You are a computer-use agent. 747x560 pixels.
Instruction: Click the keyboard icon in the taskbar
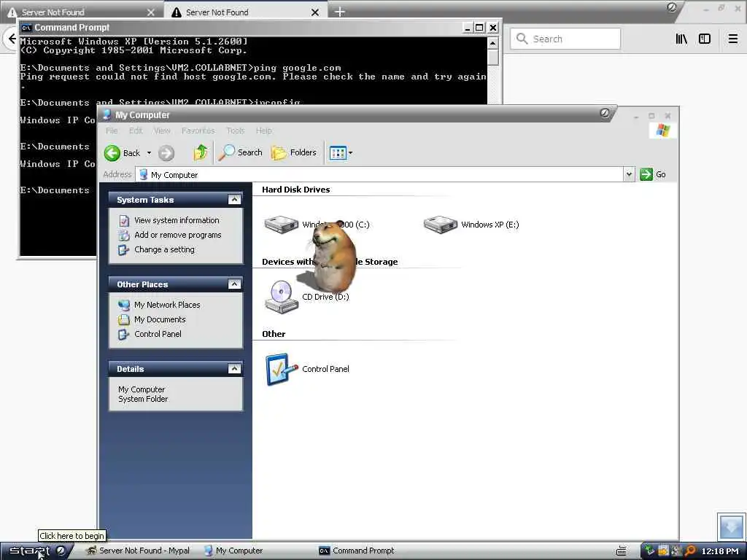tap(622, 551)
